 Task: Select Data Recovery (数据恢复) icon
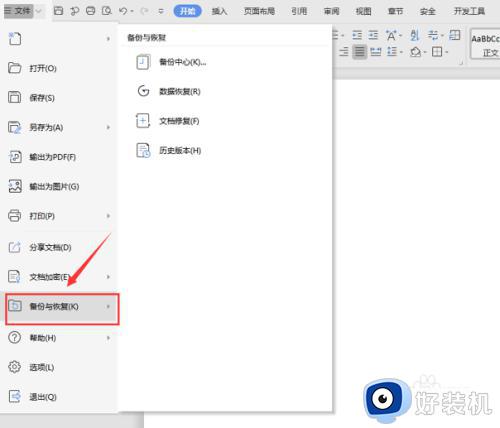pyautogui.click(x=143, y=91)
